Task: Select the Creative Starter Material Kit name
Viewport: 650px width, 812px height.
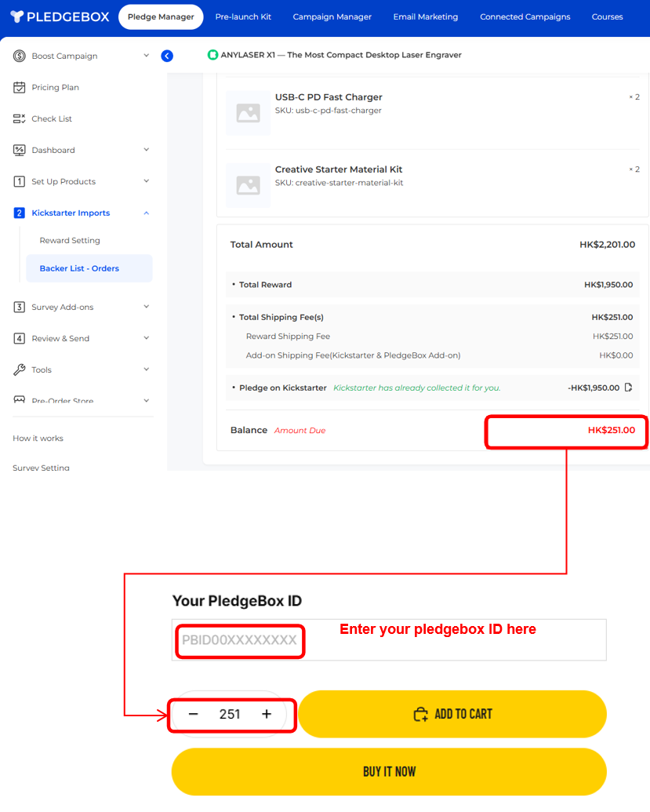Action: coord(339,169)
